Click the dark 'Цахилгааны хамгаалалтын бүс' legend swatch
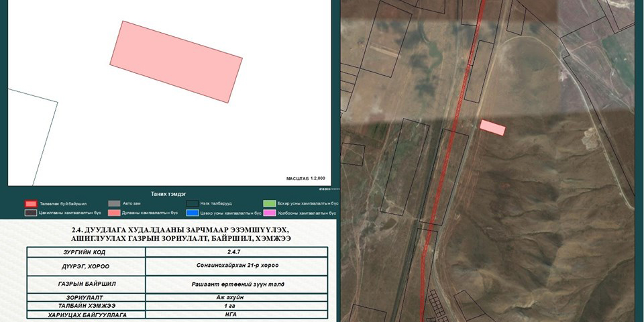The height and width of the screenshot is (322, 644). pos(31,213)
